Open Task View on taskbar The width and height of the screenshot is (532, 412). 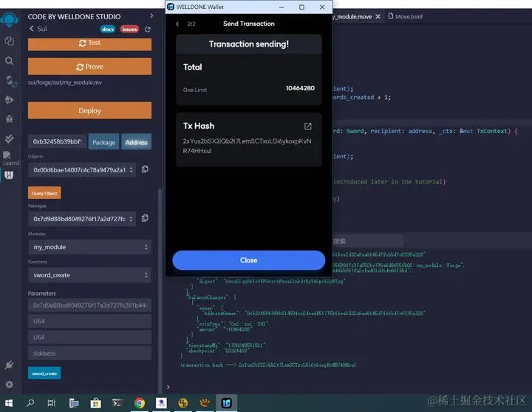(52, 403)
